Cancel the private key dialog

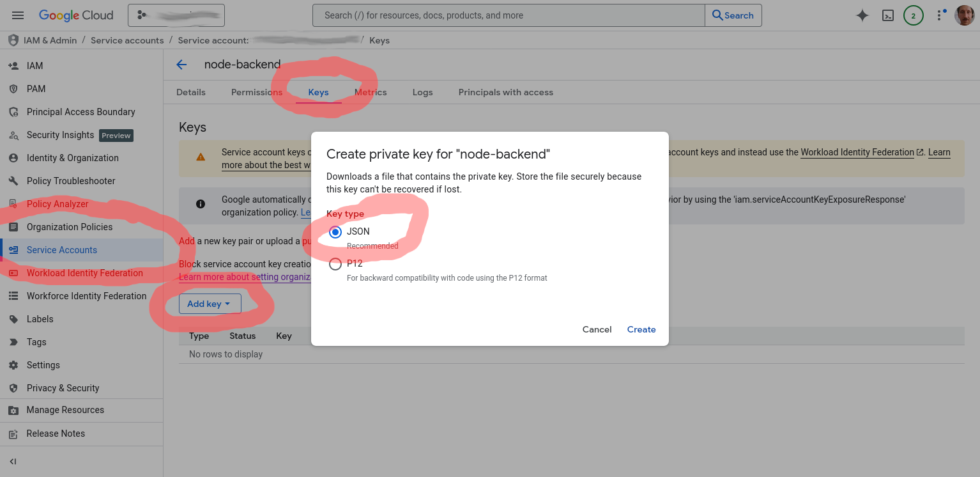[x=597, y=329]
